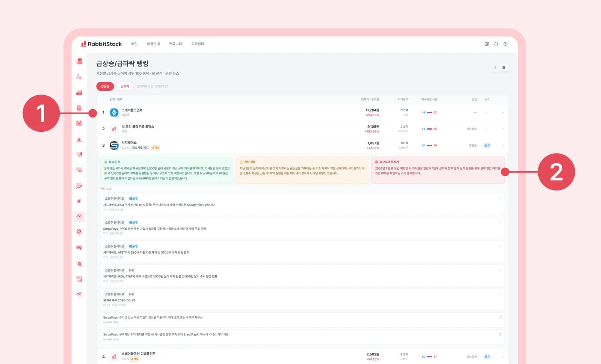Expand the 빅 트리 클라우드 홀딩스 row chevron

503,129
